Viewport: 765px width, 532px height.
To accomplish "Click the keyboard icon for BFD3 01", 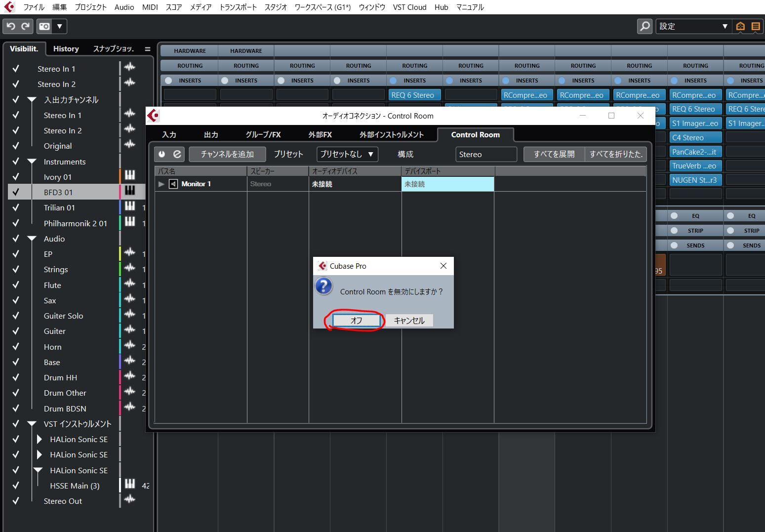I will coord(130,191).
